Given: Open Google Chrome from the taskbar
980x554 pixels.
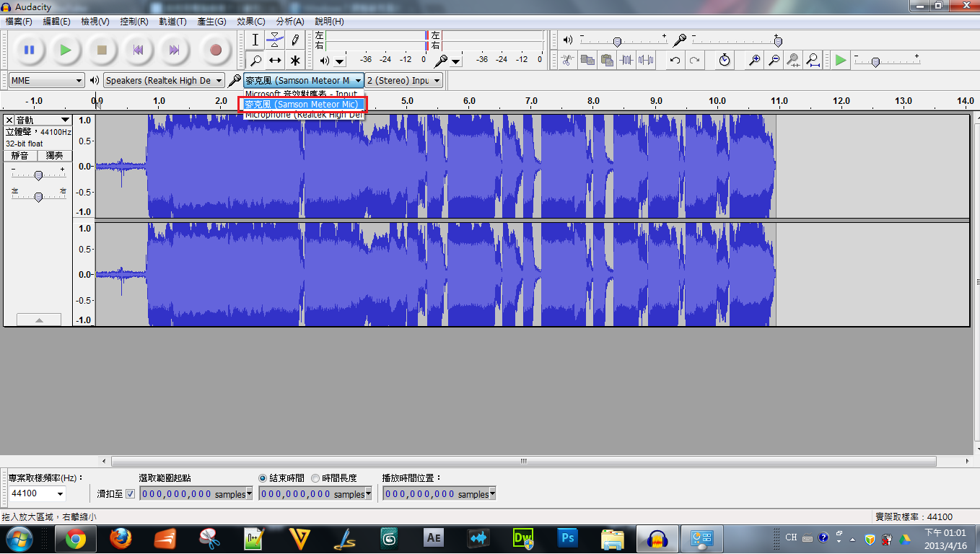Looking at the screenshot, I should click(x=75, y=539).
